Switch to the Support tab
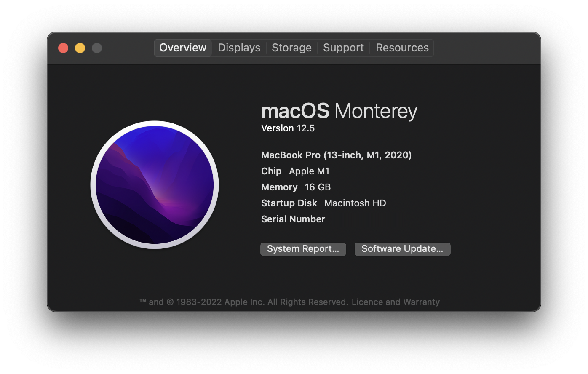The width and height of the screenshot is (588, 374). [343, 48]
